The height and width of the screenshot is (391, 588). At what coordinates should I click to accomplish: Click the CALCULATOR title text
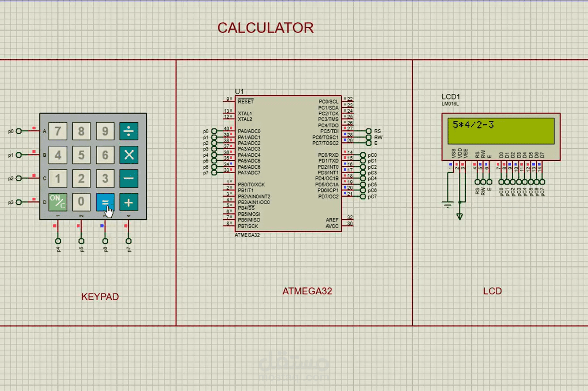coord(265,28)
